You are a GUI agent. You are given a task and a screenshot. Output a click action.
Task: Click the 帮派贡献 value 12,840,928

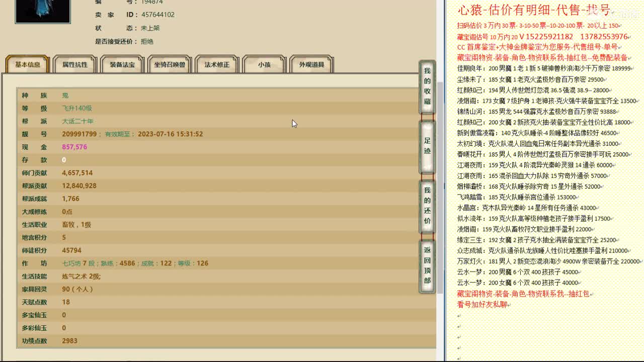(x=79, y=186)
